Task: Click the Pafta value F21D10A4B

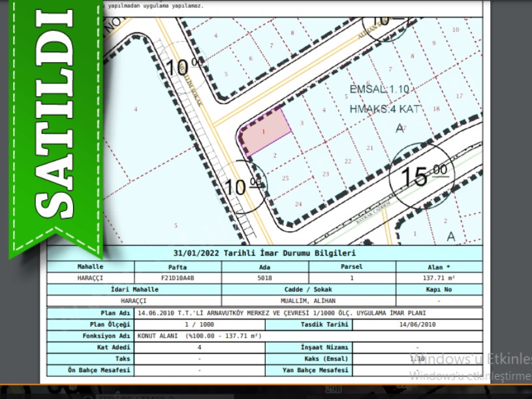Action: [x=178, y=278]
